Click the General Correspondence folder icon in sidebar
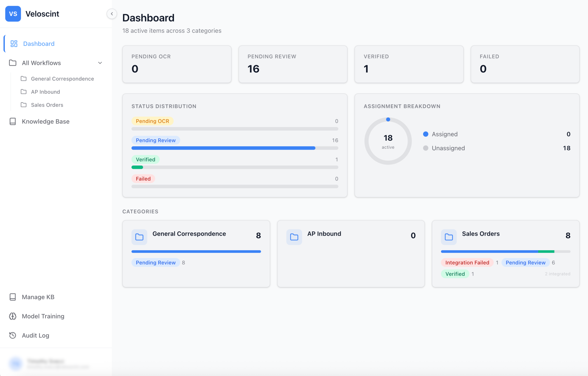Image resolution: width=588 pixels, height=376 pixels. 24,79
